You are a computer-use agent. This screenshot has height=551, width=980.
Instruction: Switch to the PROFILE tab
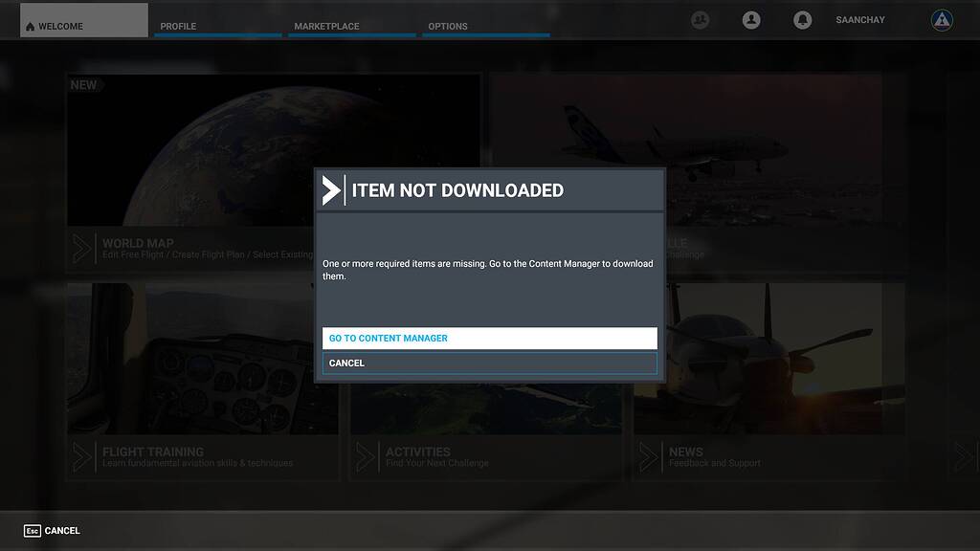177,26
